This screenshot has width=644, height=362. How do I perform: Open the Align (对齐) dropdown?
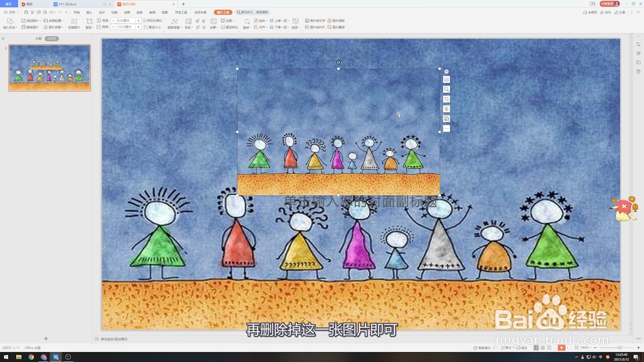(261, 27)
